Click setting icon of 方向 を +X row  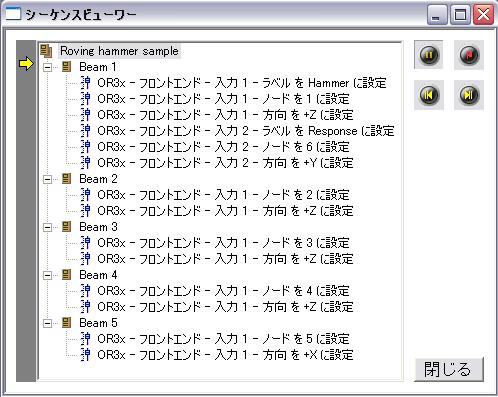[x=86, y=355]
